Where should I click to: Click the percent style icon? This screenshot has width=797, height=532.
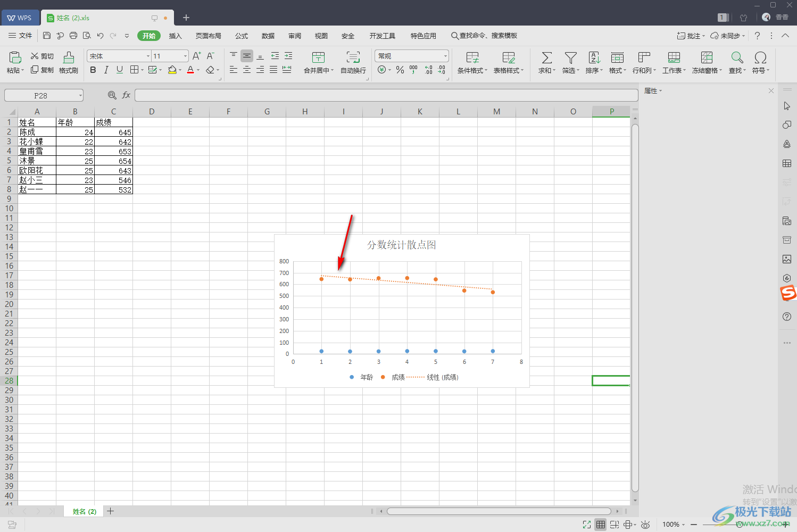point(400,70)
